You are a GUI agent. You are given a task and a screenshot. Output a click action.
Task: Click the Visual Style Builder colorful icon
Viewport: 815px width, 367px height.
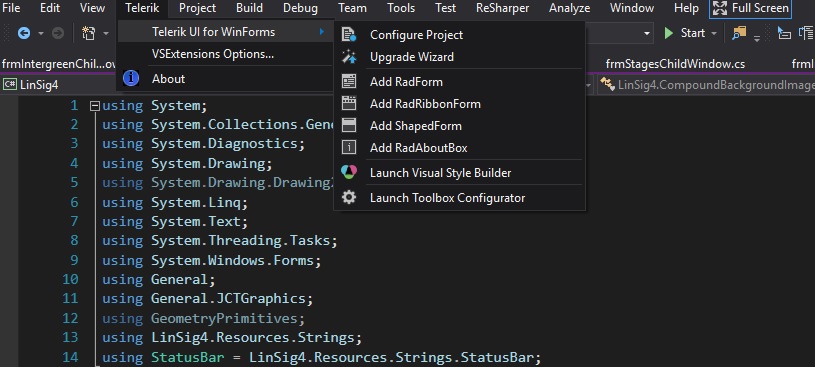(349, 172)
